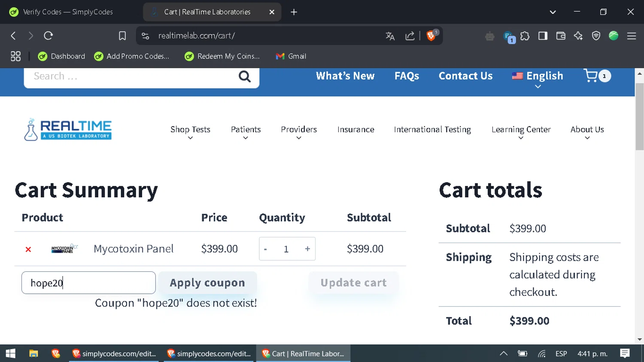Click the Apply coupon button

tap(207, 283)
